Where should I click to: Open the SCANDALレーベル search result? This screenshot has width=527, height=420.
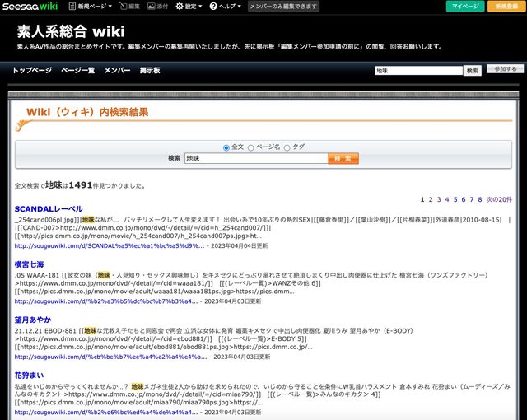(x=49, y=209)
